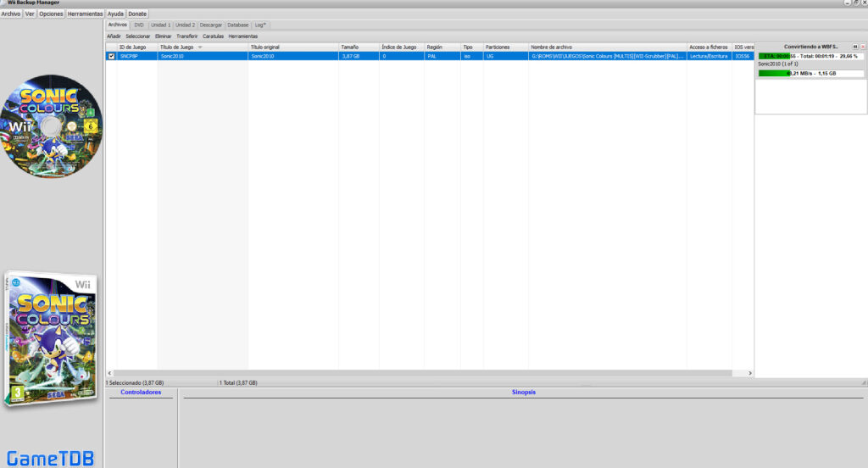The image size is (868, 468).
Task: Click the '1 Seleccionado (3,87 GB)' status text
Action: point(135,382)
